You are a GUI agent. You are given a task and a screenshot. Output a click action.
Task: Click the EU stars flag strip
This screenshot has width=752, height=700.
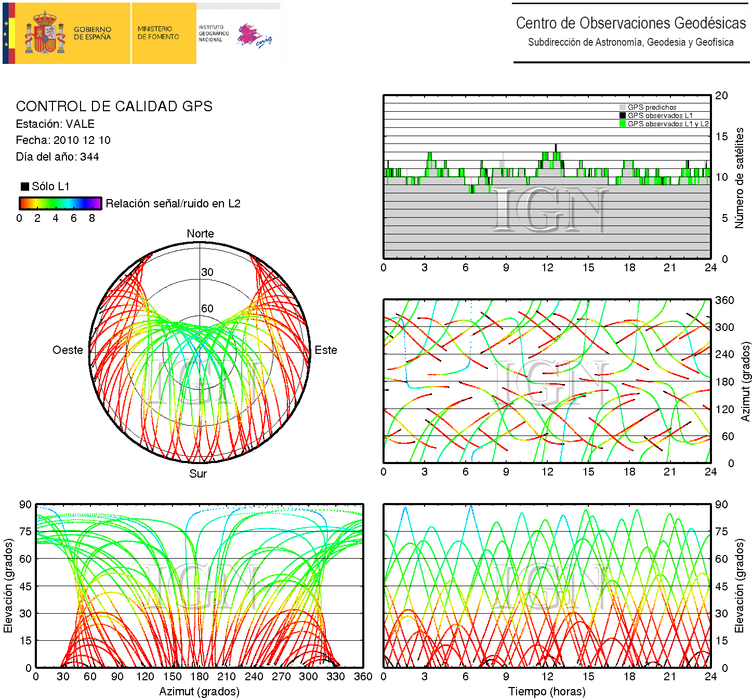pyautogui.click(x=6, y=33)
